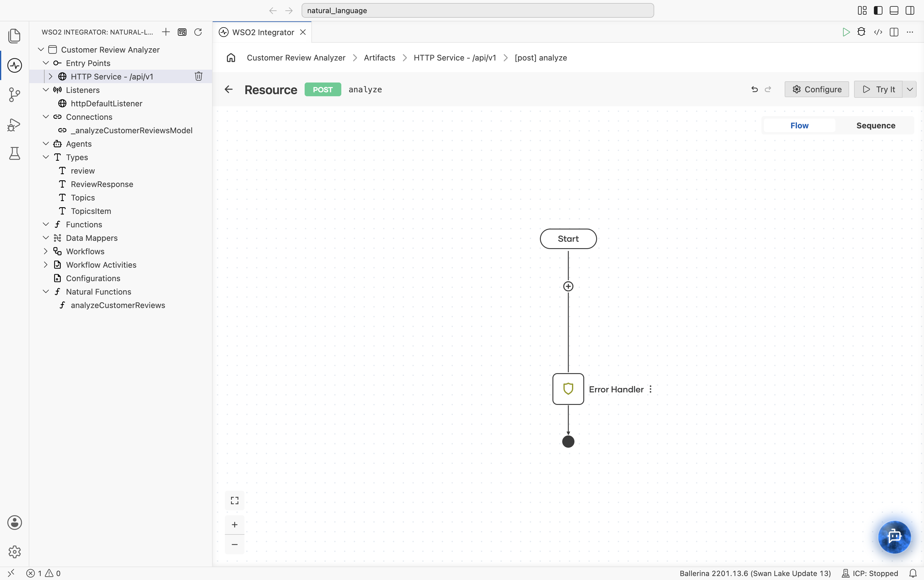Refresh the integrator project tree
The width and height of the screenshot is (924, 580).
198,32
